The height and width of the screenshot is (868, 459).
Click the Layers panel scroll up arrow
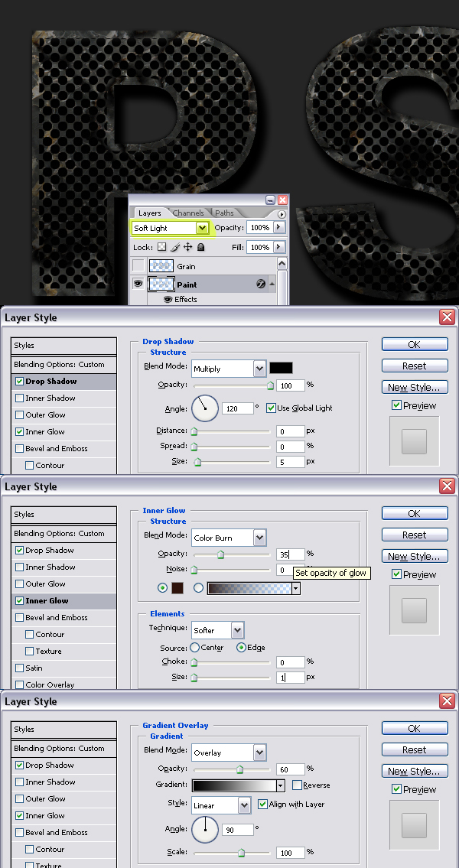pyautogui.click(x=282, y=264)
